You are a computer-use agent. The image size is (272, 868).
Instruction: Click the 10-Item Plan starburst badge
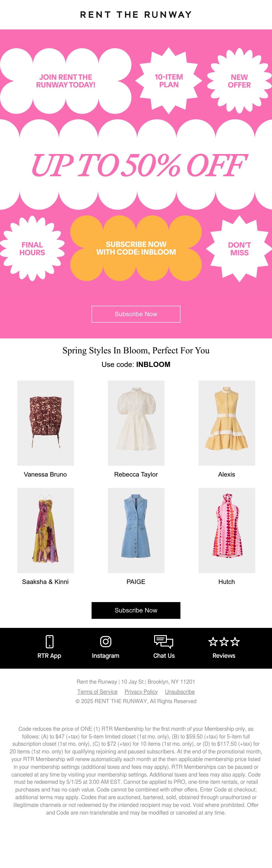pyautogui.click(x=169, y=81)
